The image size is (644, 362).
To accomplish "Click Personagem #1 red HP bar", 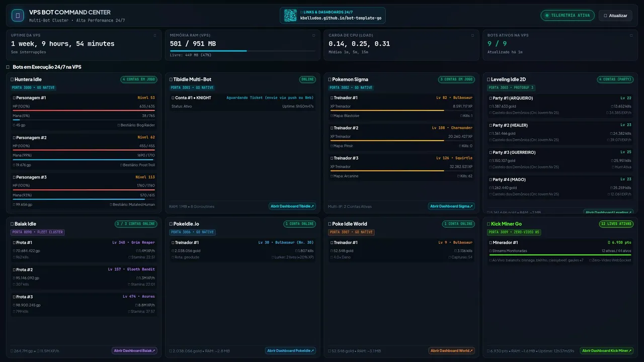I will [84, 110].
